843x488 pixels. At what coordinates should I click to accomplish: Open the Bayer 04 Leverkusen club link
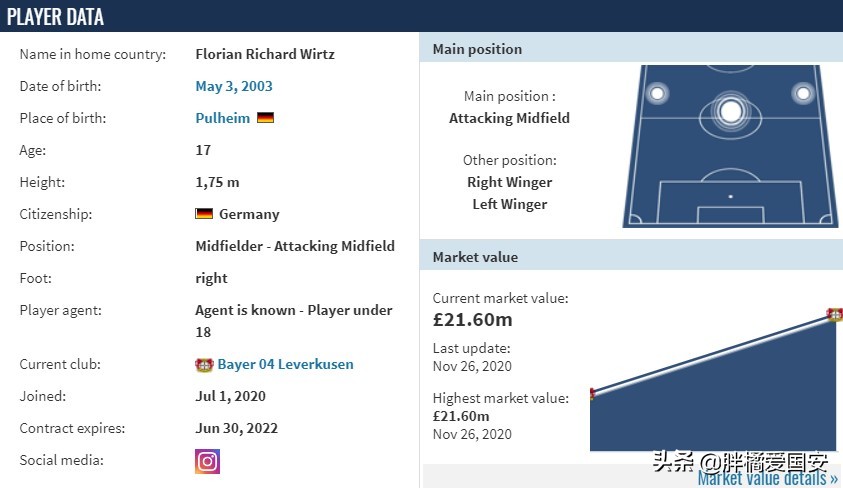(285, 365)
